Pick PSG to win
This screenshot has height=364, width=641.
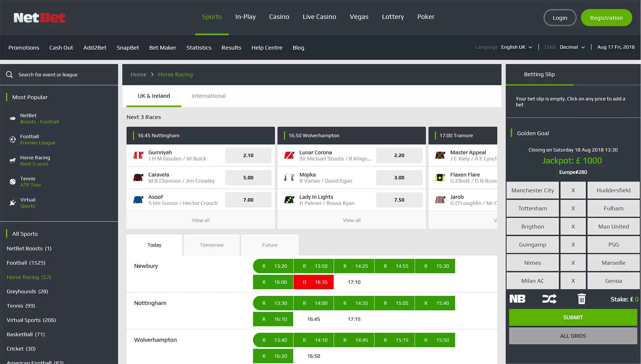613,245
